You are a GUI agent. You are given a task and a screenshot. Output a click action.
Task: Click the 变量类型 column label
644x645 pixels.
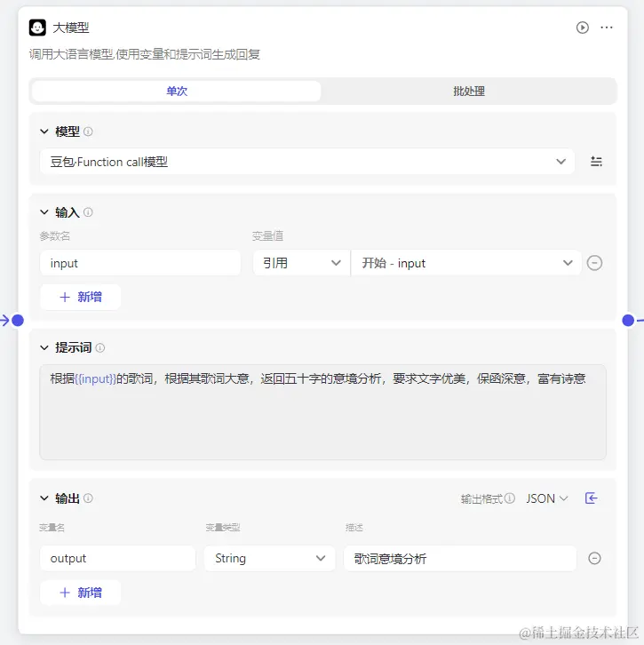tap(223, 528)
